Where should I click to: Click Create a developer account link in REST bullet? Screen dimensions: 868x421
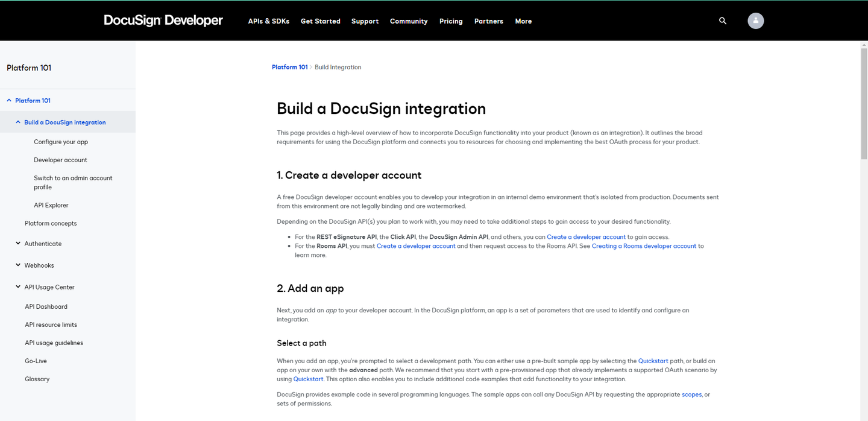point(586,237)
